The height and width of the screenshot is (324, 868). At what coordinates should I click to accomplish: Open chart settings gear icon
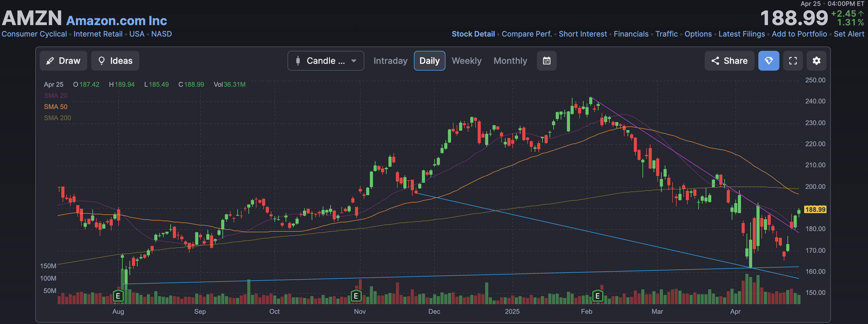816,61
